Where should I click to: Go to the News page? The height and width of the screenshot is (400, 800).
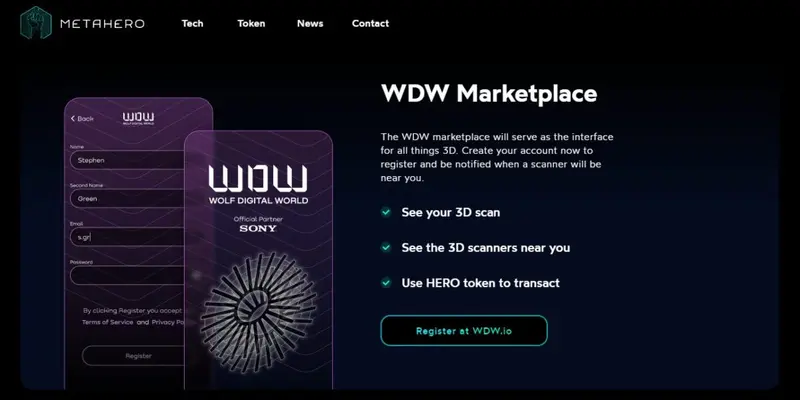[x=310, y=23]
